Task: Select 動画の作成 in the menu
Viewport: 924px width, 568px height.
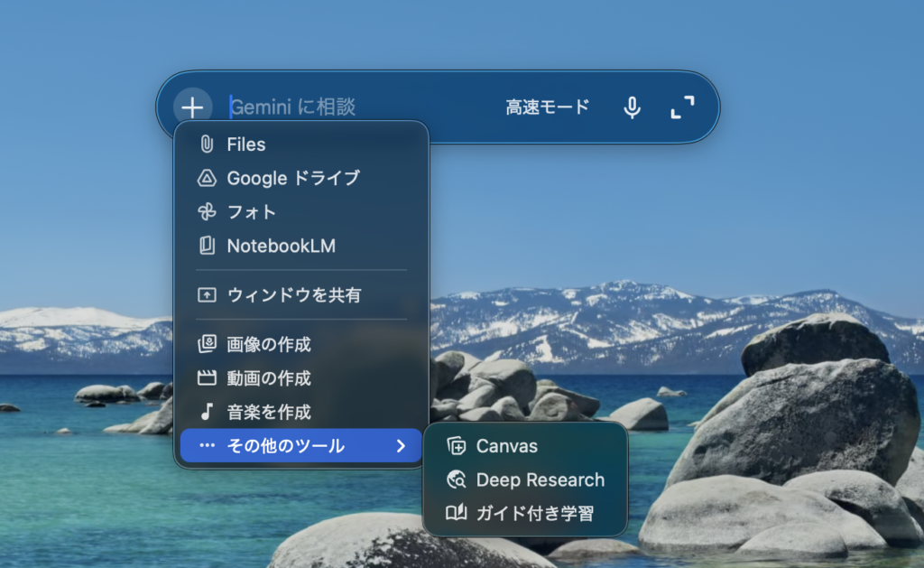Action: (x=268, y=378)
